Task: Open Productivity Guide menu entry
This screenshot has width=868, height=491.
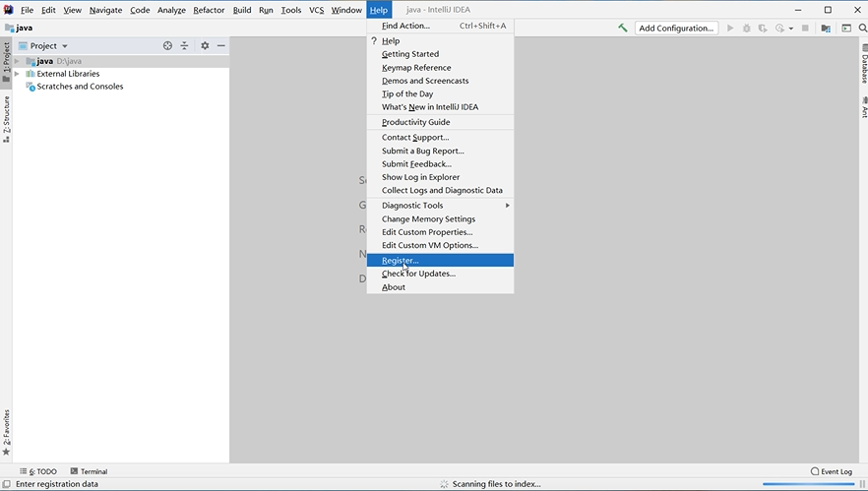Action: (x=440, y=122)
